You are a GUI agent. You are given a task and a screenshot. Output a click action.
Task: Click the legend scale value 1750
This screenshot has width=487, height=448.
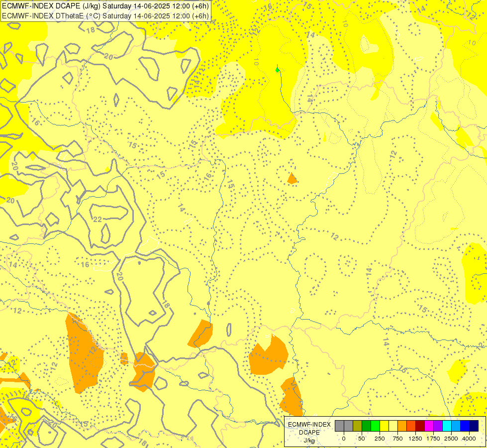click(433, 439)
